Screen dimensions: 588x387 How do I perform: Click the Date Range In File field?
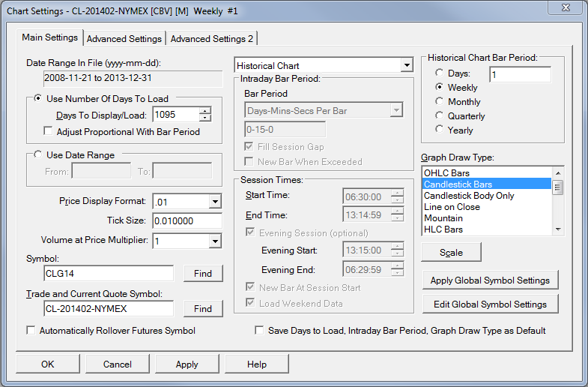(x=133, y=79)
